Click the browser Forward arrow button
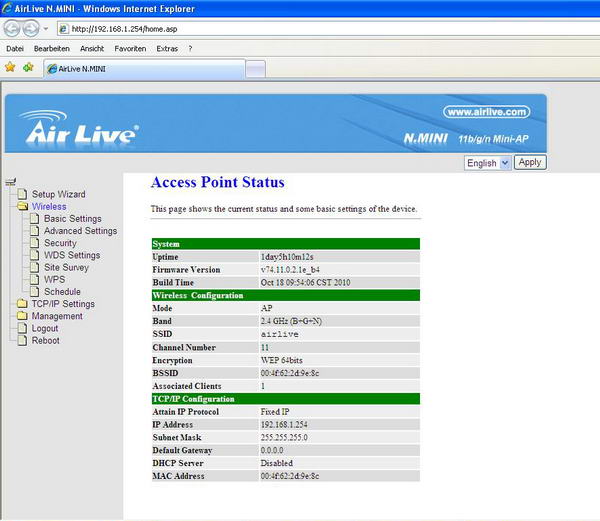The image size is (600, 521). 30,28
